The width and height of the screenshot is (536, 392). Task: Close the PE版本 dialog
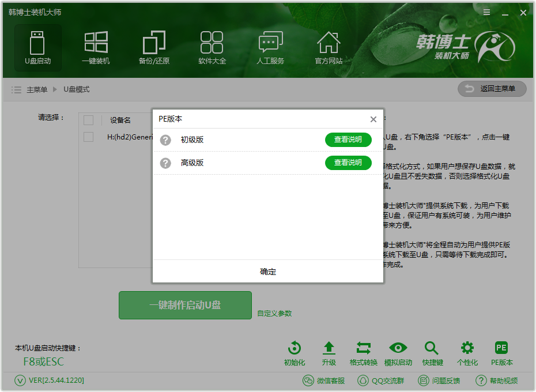click(x=373, y=119)
